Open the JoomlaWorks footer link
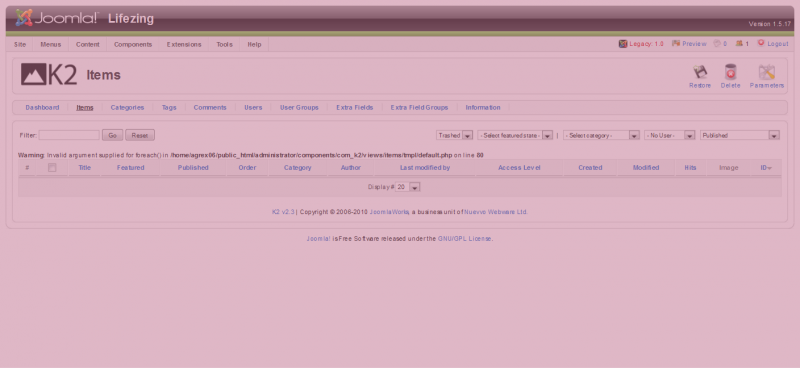 (x=389, y=212)
